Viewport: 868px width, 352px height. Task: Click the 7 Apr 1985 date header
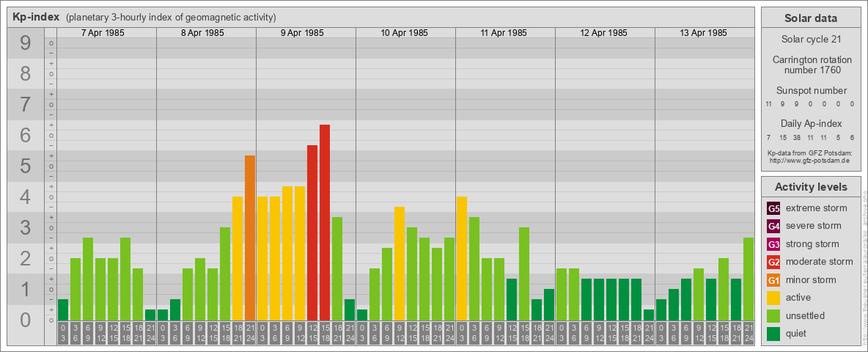103,33
